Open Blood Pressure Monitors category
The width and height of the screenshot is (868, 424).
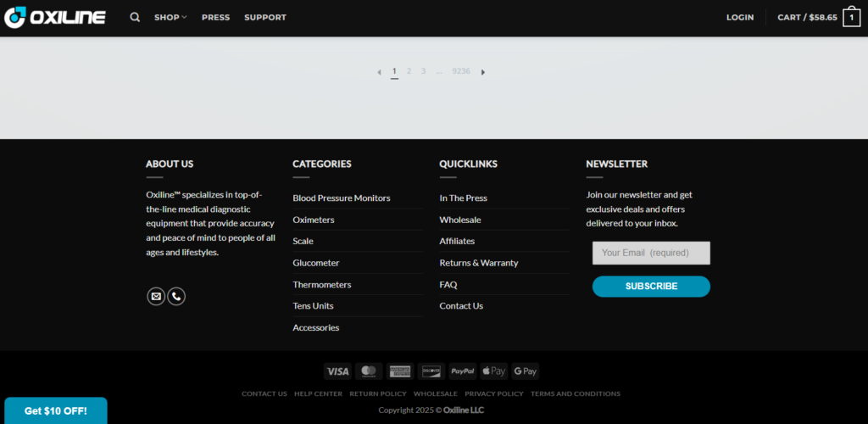[342, 198]
